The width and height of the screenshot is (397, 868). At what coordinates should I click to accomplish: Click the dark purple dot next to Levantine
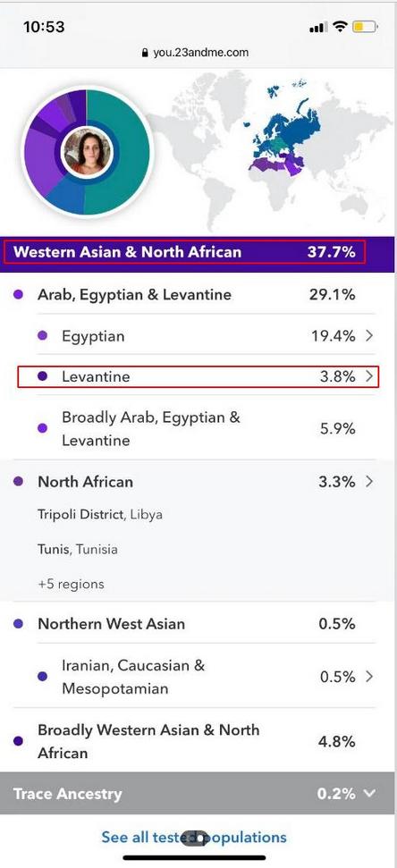[x=43, y=376]
